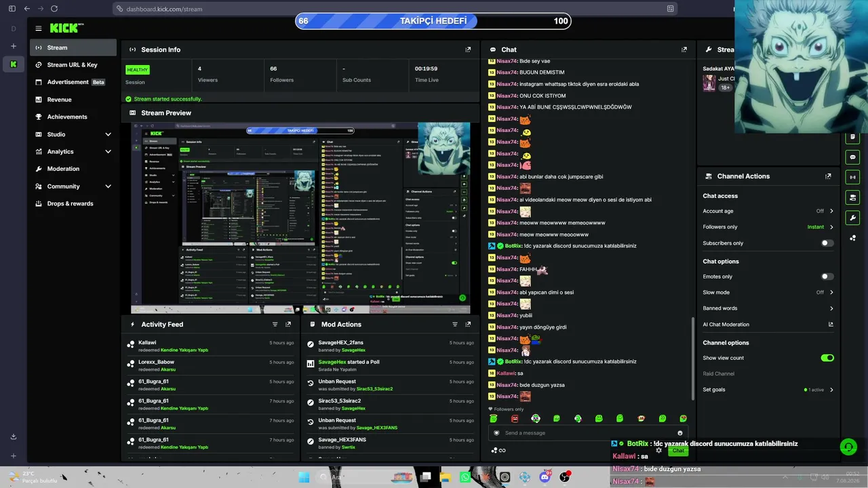
Task: Go to Revenue in sidebar
Action: tap(73, 100)
